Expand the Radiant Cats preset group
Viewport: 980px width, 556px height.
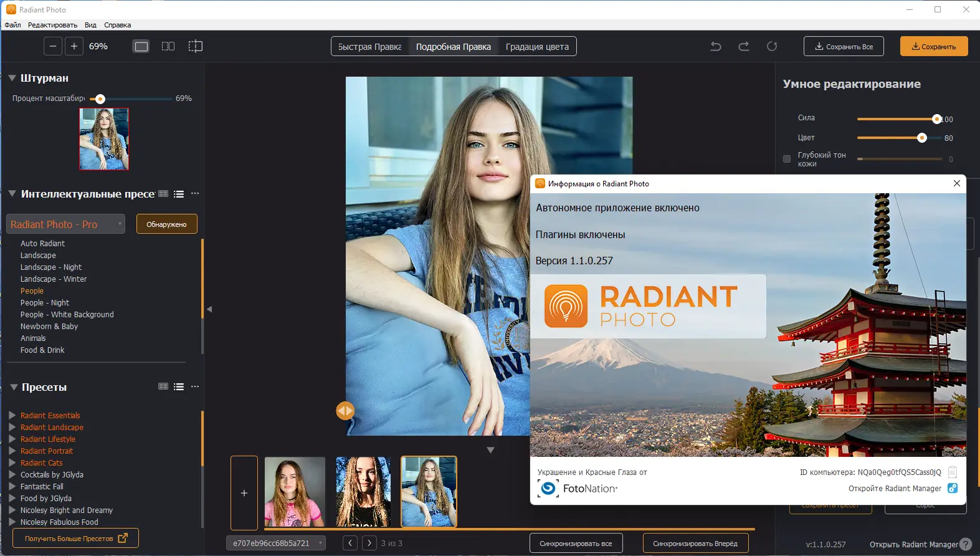coord(12,463)
